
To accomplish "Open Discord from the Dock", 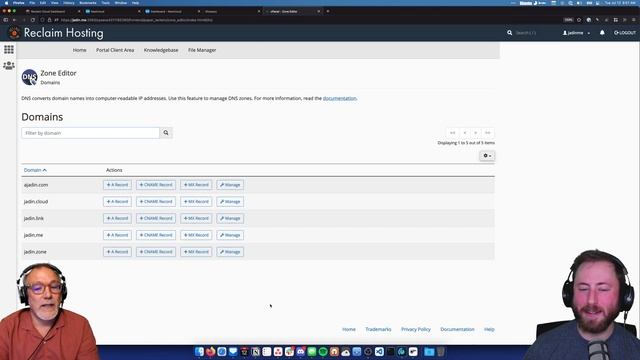I will point(301,351).
